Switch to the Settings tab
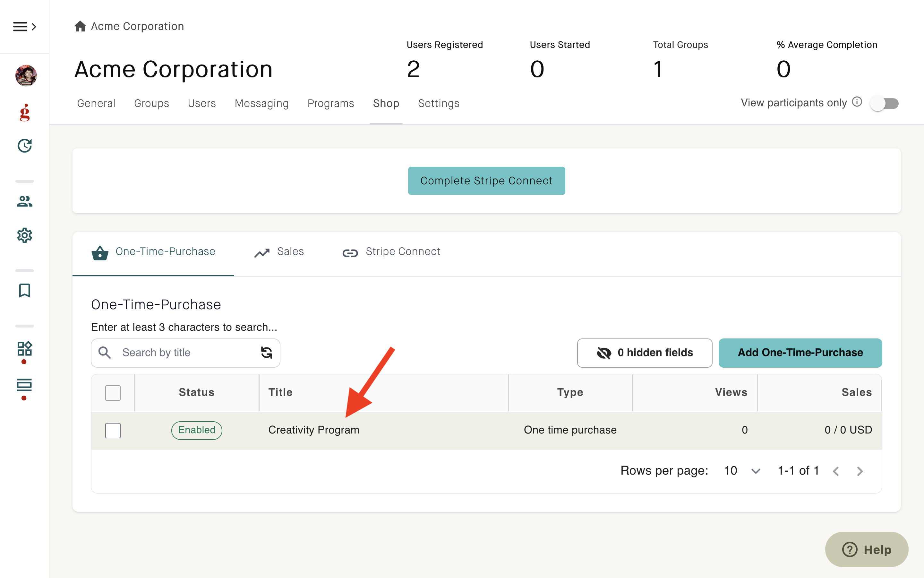This screenshot has height=578, width=924. tap(439, 103)
